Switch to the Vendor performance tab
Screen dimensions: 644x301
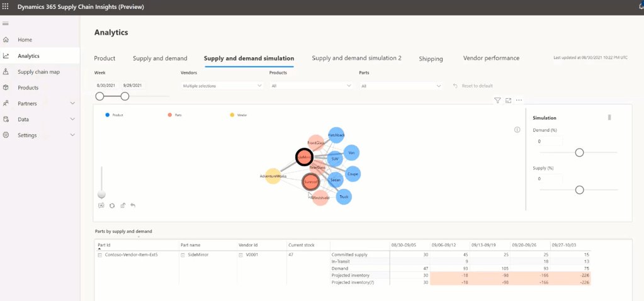[491, 58]
